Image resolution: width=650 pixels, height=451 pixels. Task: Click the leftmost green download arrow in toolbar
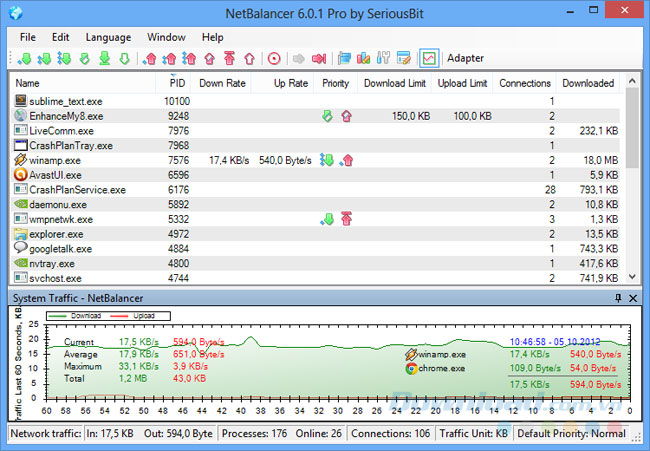[25, 58]
